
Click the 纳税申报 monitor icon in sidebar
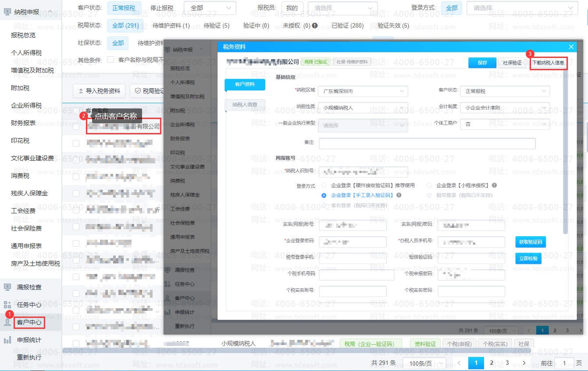[7, 12]
